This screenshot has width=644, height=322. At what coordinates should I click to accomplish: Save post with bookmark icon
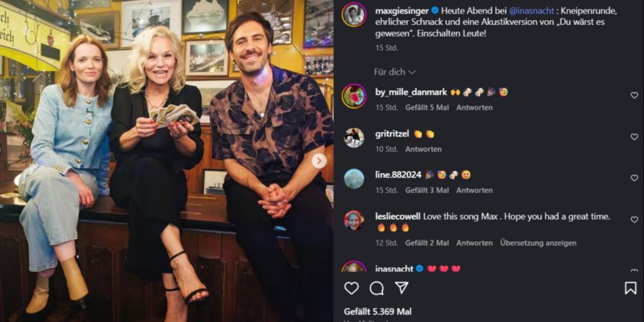(630, 288)
